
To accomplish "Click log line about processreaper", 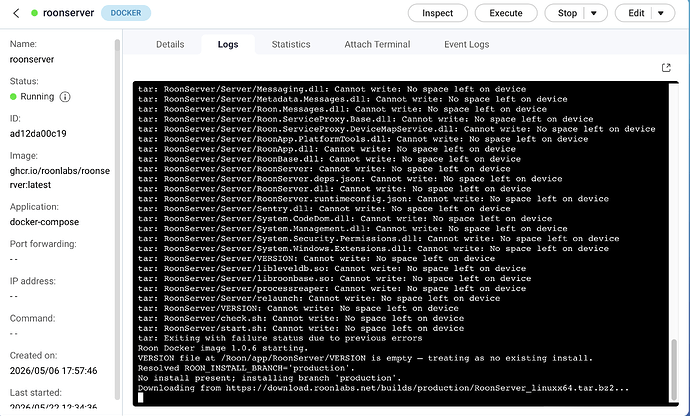I will coord(332,288).
